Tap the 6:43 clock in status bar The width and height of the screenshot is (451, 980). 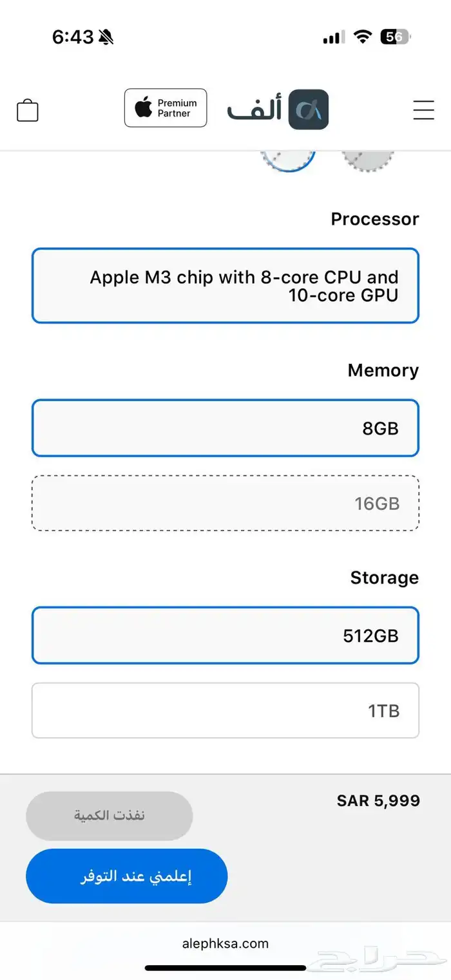73,37
